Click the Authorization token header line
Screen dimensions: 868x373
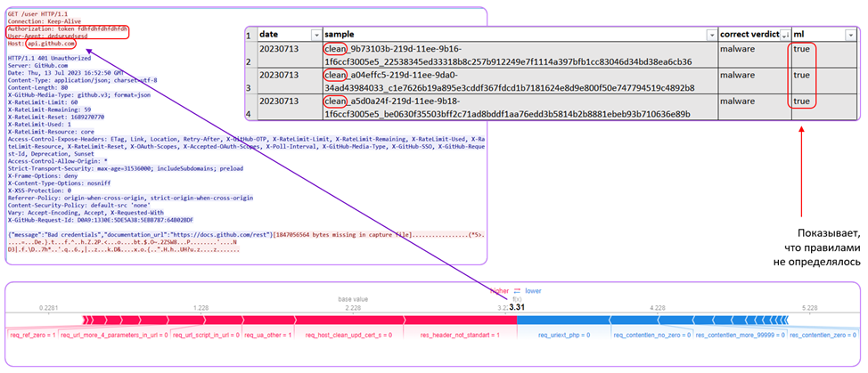tap(69, 28)
